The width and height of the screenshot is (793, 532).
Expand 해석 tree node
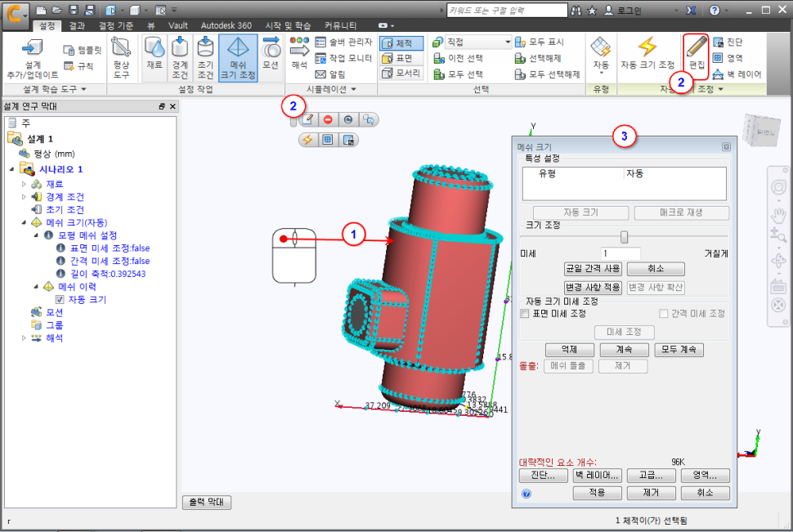(x=24, y=338)
